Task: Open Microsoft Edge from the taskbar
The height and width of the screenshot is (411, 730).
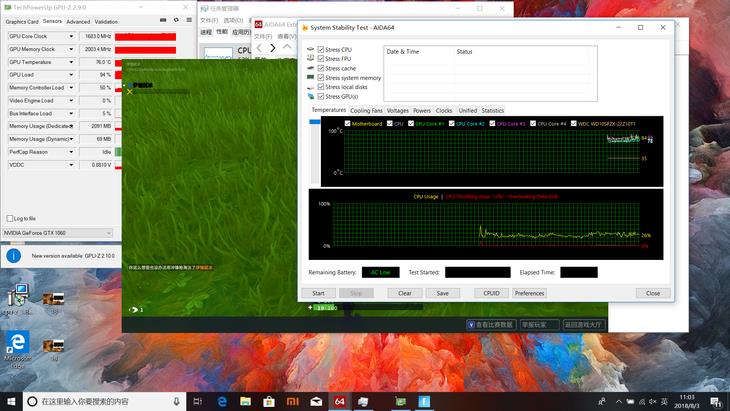Action: click(x=222, y=401)
